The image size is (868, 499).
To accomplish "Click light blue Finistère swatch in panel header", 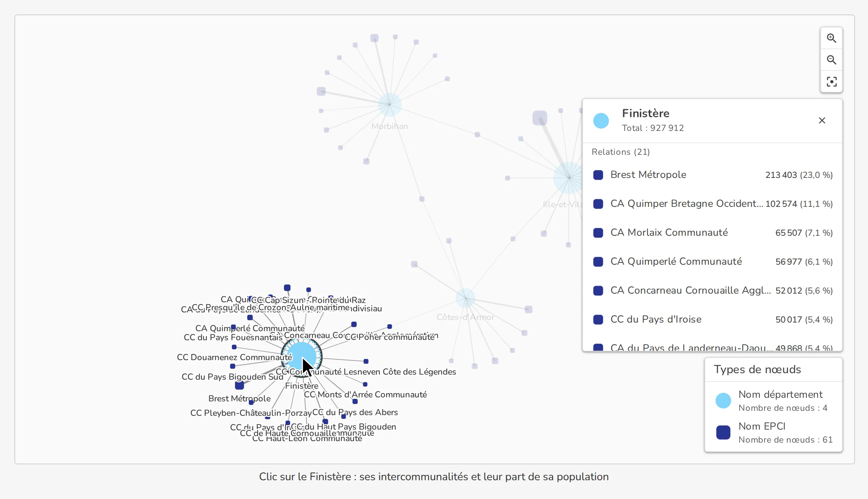I will click(601, 121).
